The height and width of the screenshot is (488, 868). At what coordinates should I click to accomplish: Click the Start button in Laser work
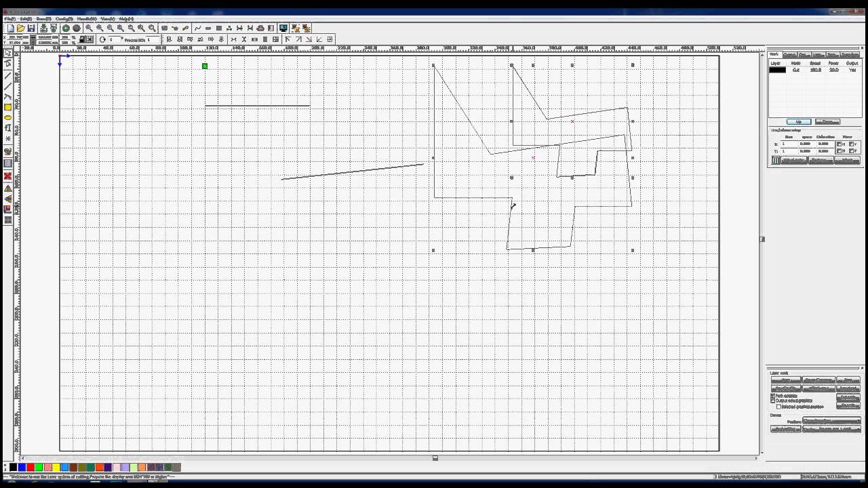tap(786, 380)
